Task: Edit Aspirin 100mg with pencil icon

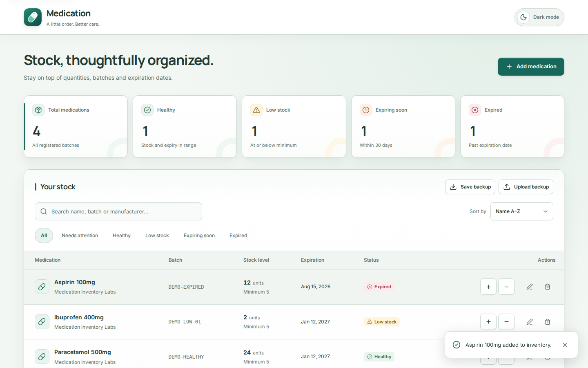Action: [x=530, y=287]
